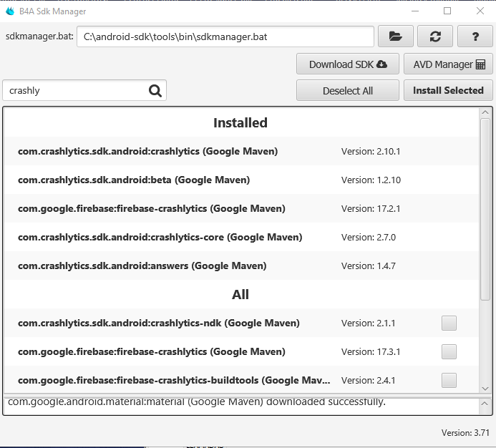The width and height of the screenshot is (496, 448).
Task: Click the Download SDK cloud button
Action: [348, 64]
